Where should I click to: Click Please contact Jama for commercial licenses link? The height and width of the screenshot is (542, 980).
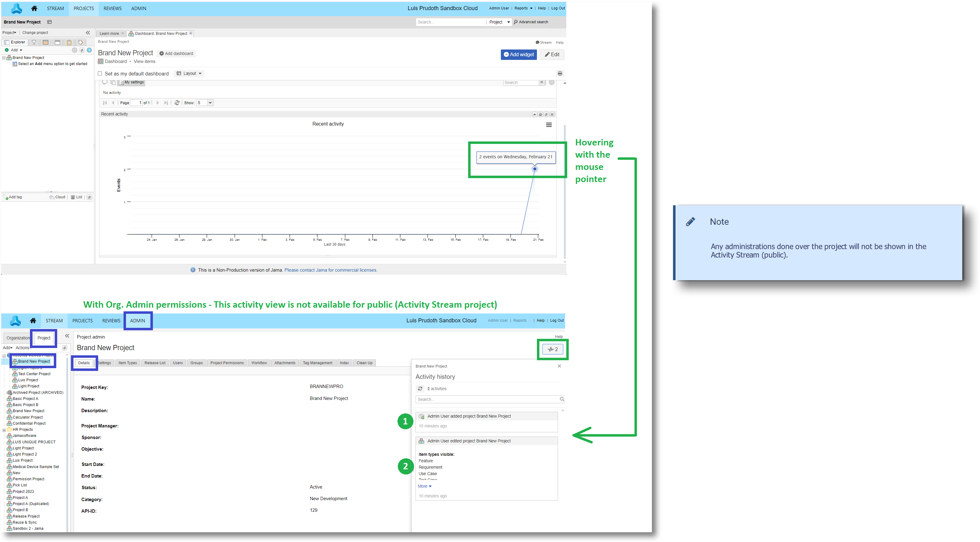tap(331, 270)
